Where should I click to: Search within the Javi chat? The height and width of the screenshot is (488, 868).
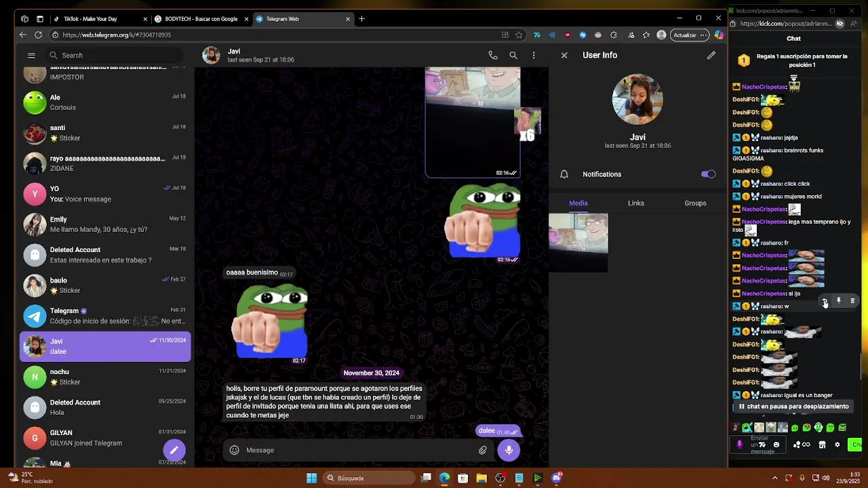(513, 56)
